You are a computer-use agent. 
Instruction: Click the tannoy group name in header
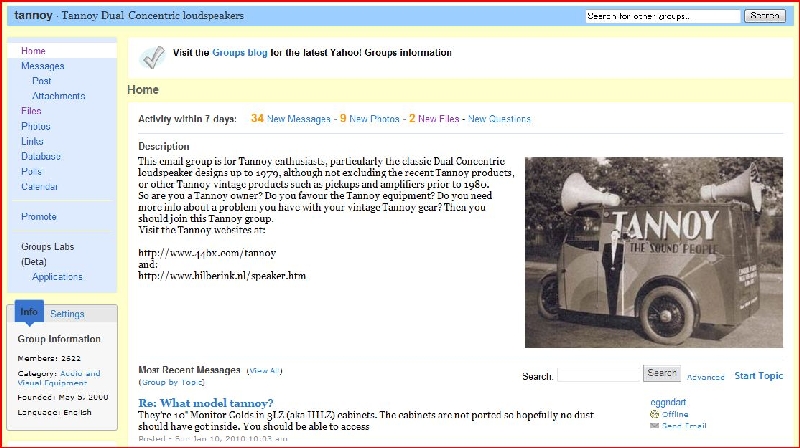point(33,15)
